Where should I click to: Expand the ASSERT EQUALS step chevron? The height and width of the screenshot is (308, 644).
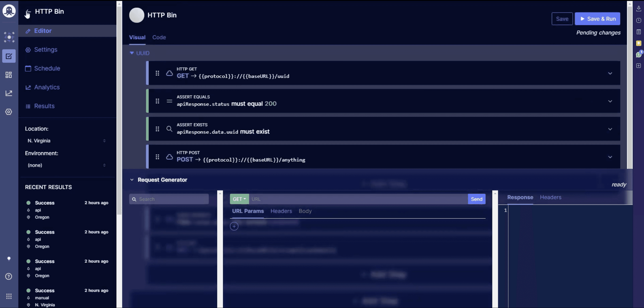pyautogui.click(x=610, y=101)
